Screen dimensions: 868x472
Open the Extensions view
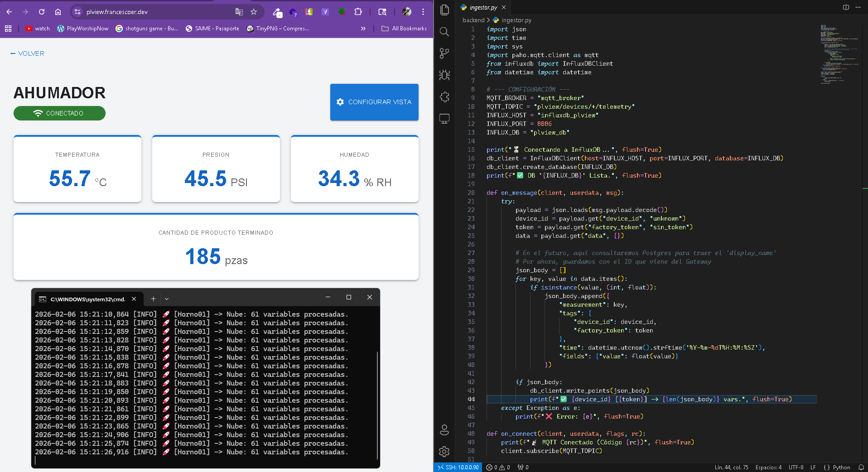tap(444, 96)
